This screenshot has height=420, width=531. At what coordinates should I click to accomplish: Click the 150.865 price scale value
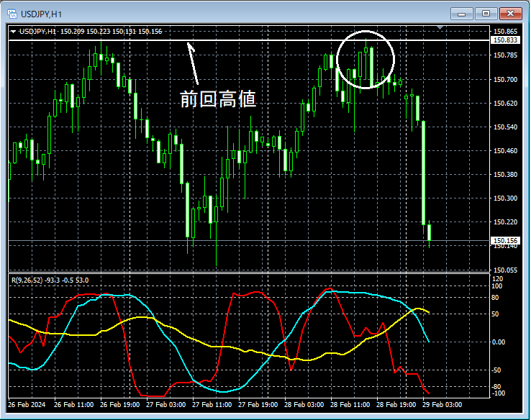[505, 32]
